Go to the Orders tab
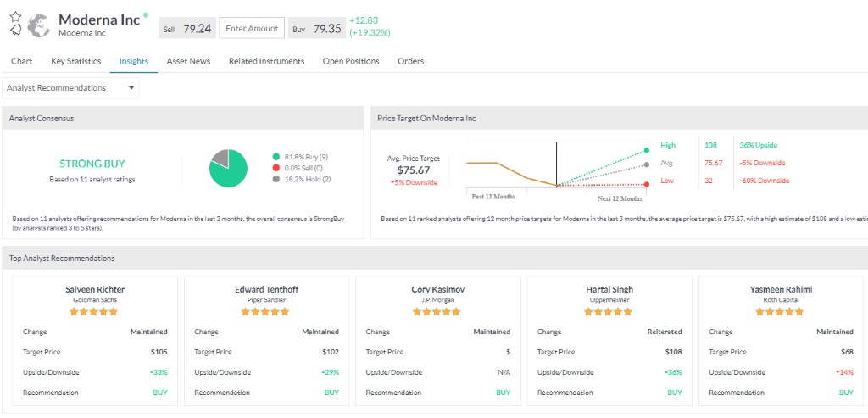The image size is (868, 418). pos(411,61)
